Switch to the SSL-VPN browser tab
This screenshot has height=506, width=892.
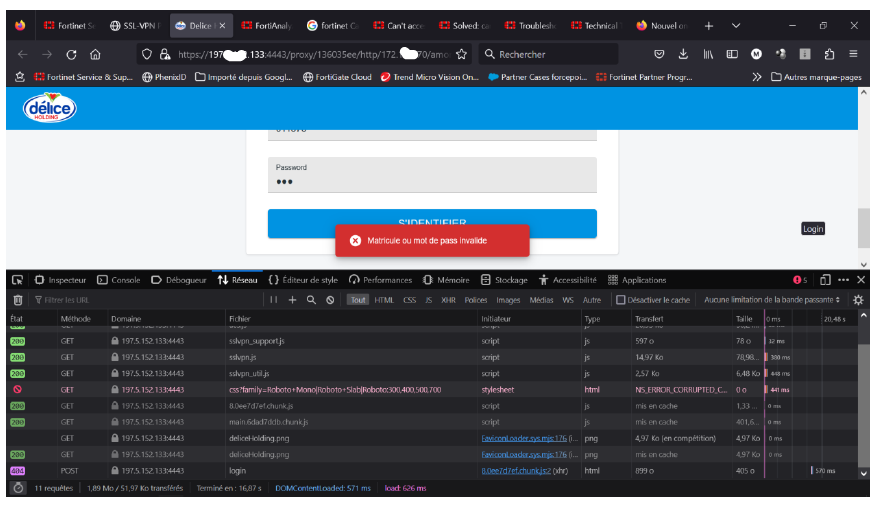[x=135, y=26]
